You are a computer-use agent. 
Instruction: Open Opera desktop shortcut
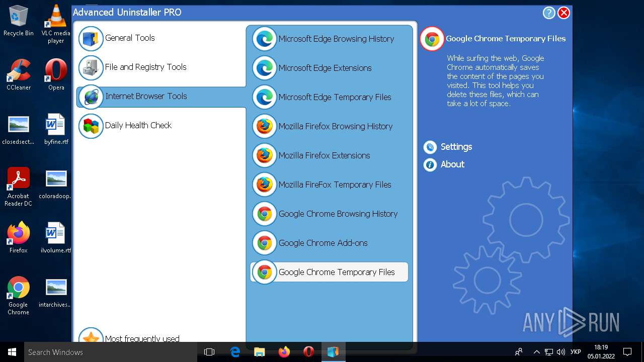(x=56, y=74)
